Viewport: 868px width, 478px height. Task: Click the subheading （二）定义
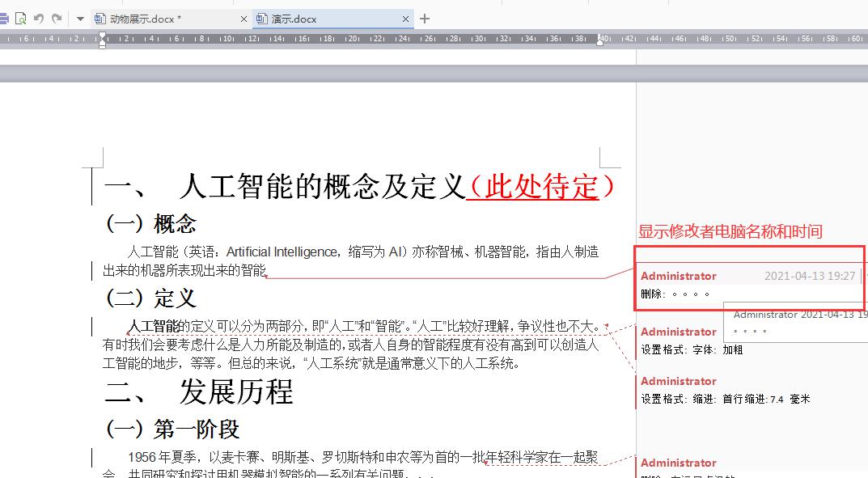click(150, 298)
